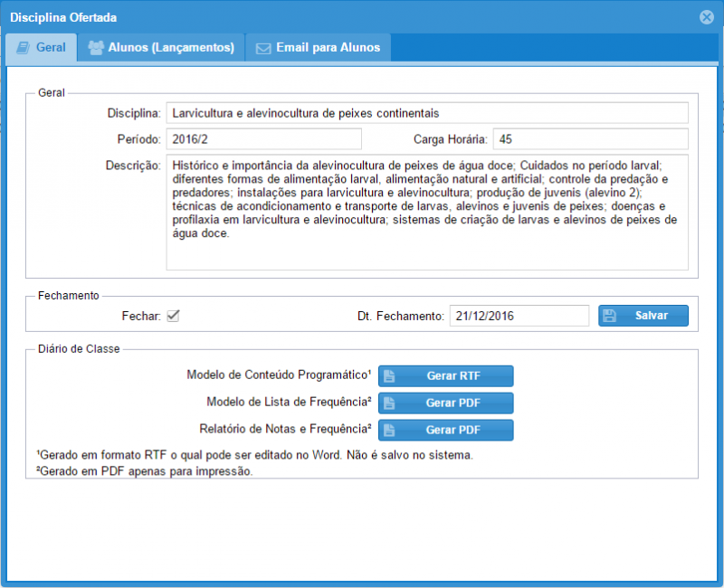Click the book icon on the Geral tab
724x588 pixels.
(x=24, y=48)
